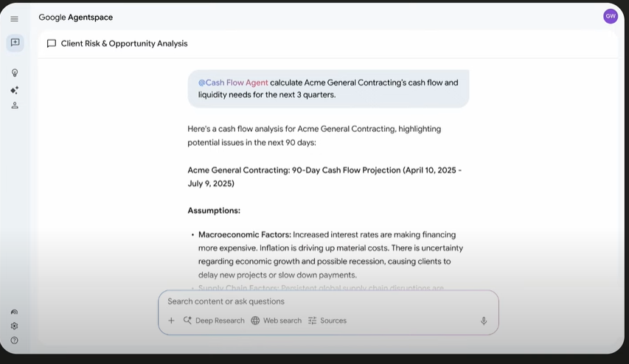Open the settings gear icon
The height and width of the screenshot is (364, 629).
click(x=15, y=326)
